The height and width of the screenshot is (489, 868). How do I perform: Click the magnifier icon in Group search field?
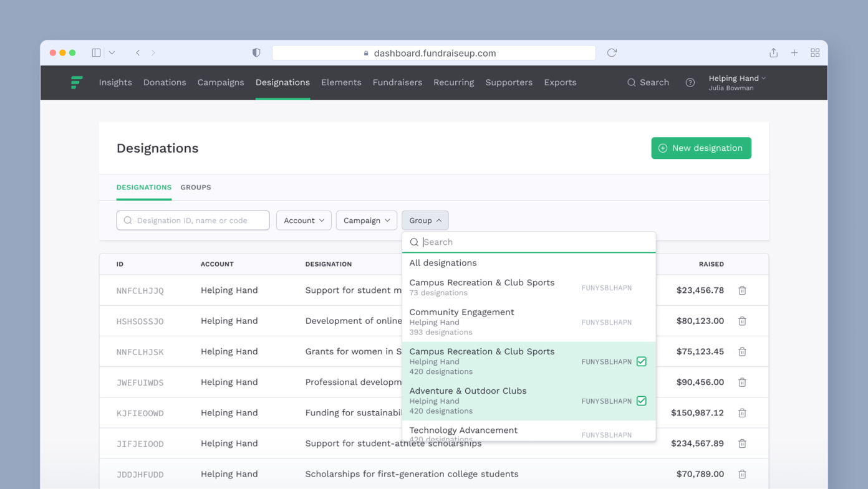tap(414, 242)
